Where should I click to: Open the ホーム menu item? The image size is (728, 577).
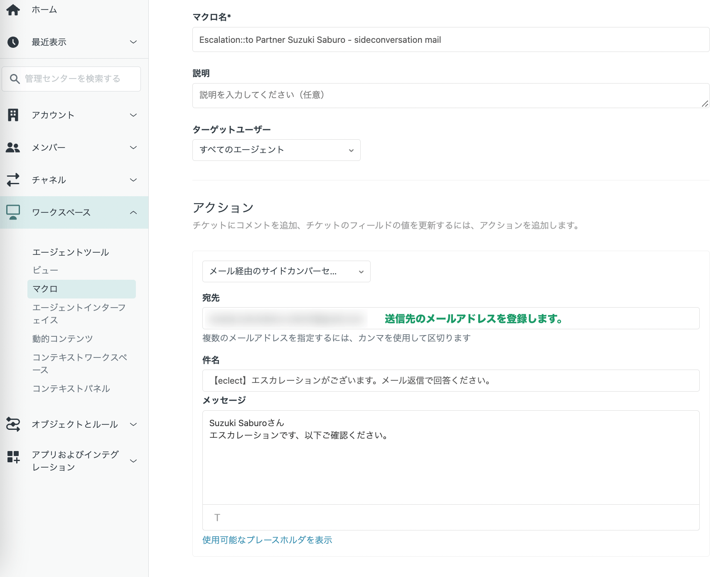click(44, 10)
